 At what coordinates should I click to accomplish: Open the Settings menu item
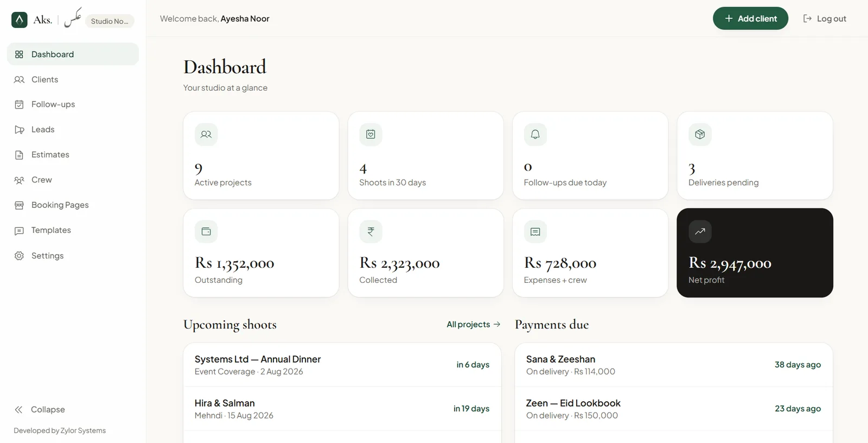(x=73, y=256)
